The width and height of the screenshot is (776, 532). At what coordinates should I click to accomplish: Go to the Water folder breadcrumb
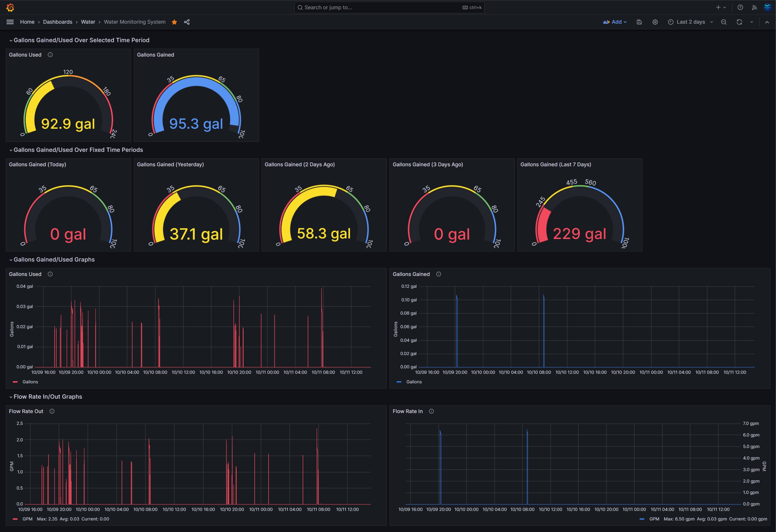[x=88, y=22]
